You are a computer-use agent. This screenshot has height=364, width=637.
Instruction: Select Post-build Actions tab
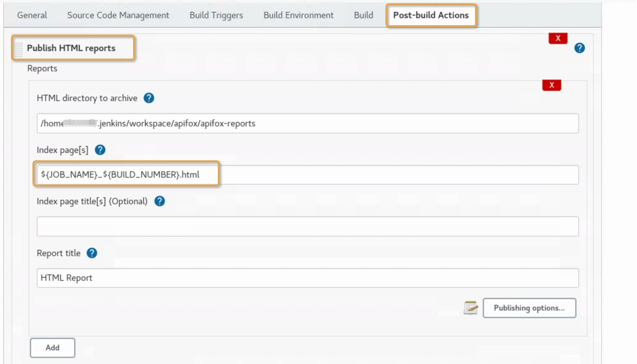pyautogui.click(x=431, y=15)
